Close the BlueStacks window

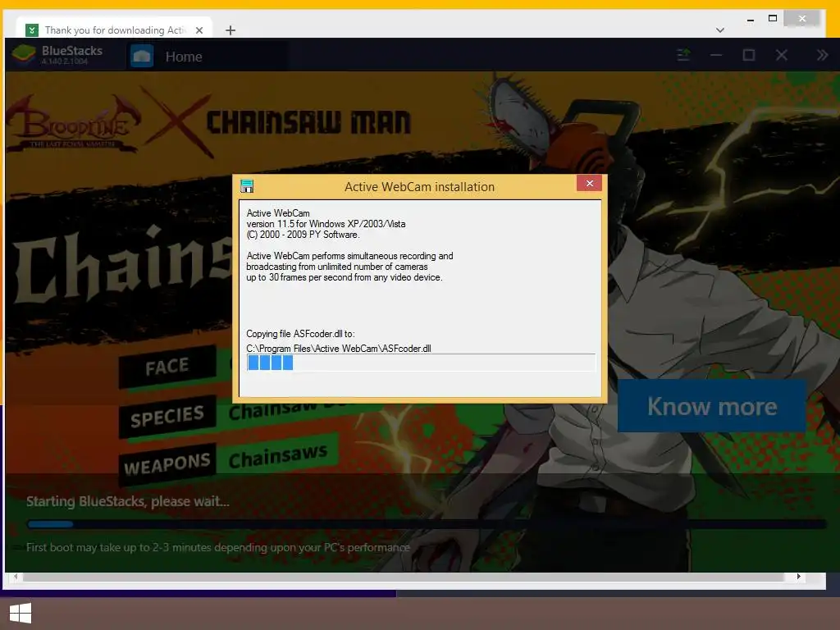[782, 55]
